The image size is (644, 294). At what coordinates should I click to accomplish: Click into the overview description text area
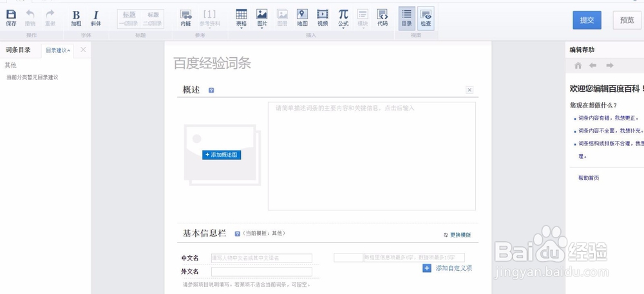[372, 156]
